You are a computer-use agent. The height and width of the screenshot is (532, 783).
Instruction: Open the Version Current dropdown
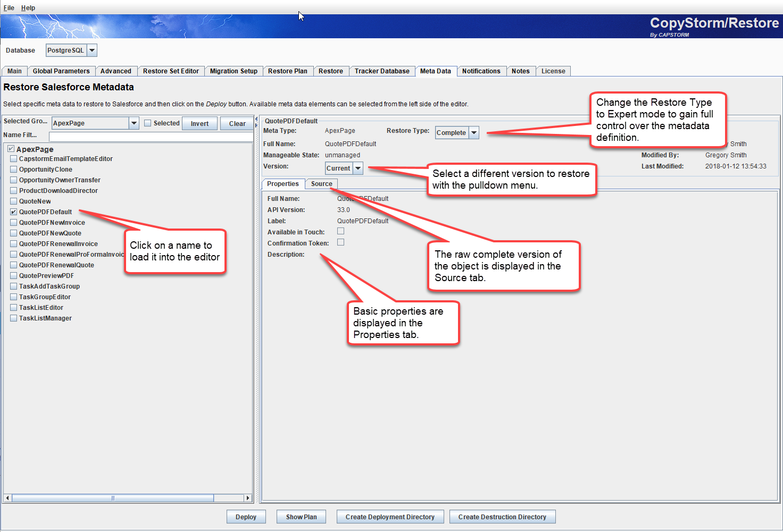[344, 168]
